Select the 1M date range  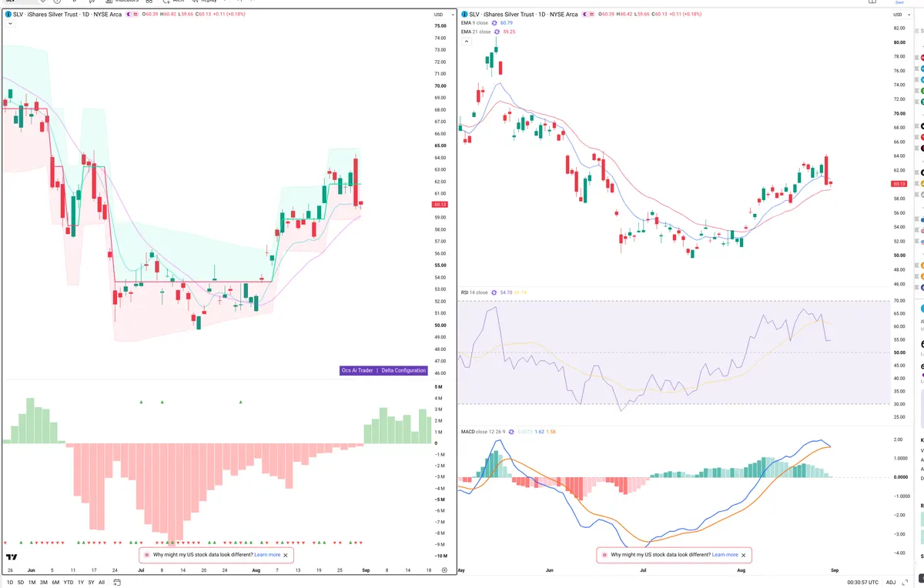pos(32,583)
